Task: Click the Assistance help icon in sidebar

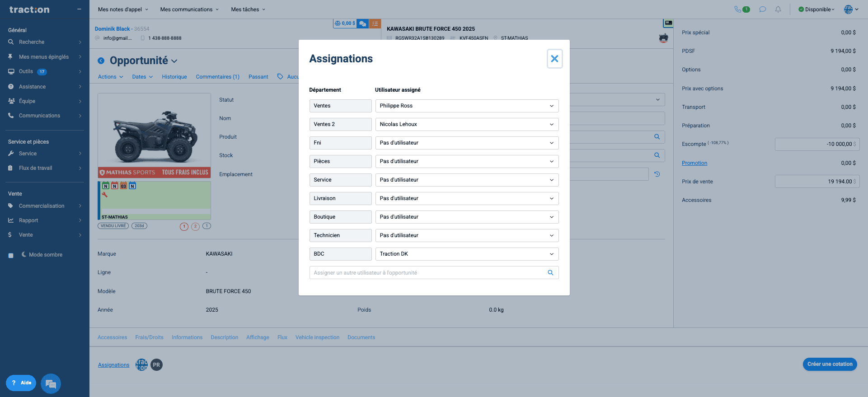Action: click(x=11, y=87)
